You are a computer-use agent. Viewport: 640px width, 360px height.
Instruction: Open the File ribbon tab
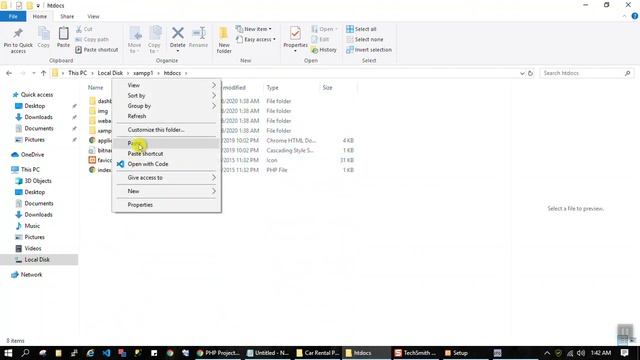13,16
